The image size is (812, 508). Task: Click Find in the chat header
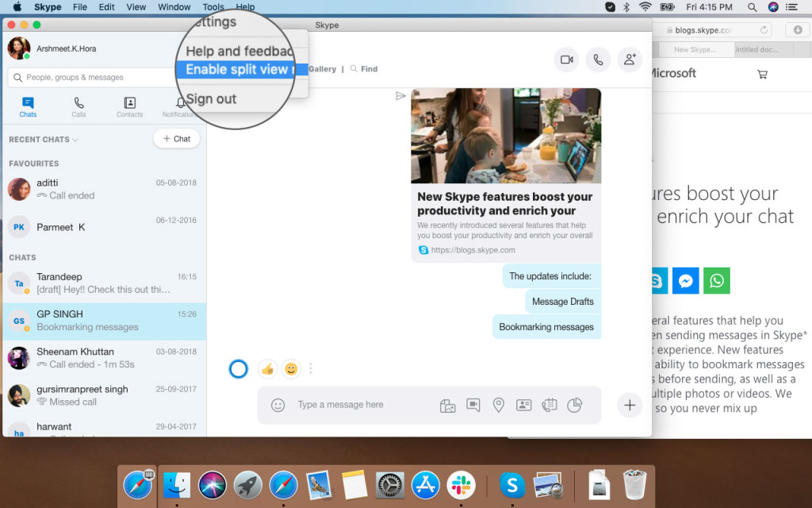(x=364, y=69)
